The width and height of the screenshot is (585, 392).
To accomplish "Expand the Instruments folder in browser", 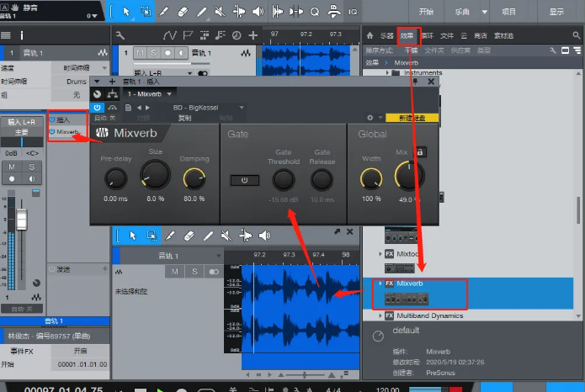I will tap(387, 72).
